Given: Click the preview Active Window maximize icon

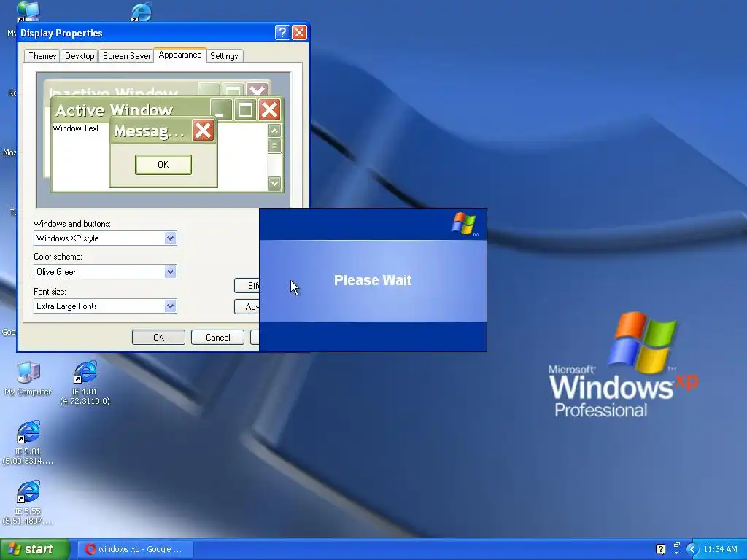Looking at the screenshot, I should (245, 110).
